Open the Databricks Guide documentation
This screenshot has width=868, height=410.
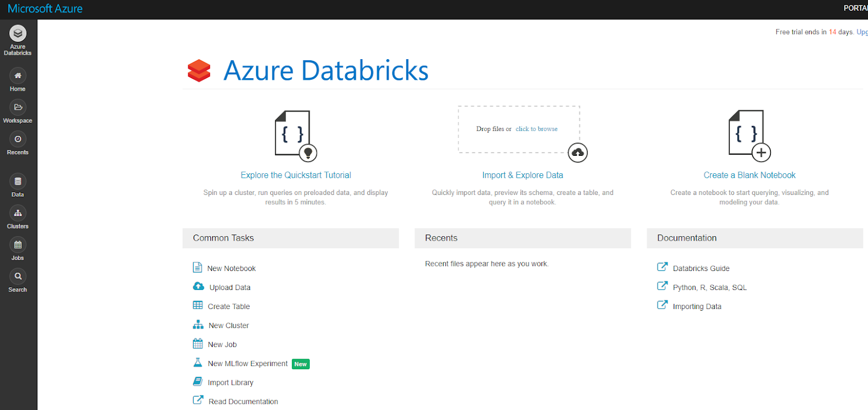pyautogui.click(x=701, y=268)
